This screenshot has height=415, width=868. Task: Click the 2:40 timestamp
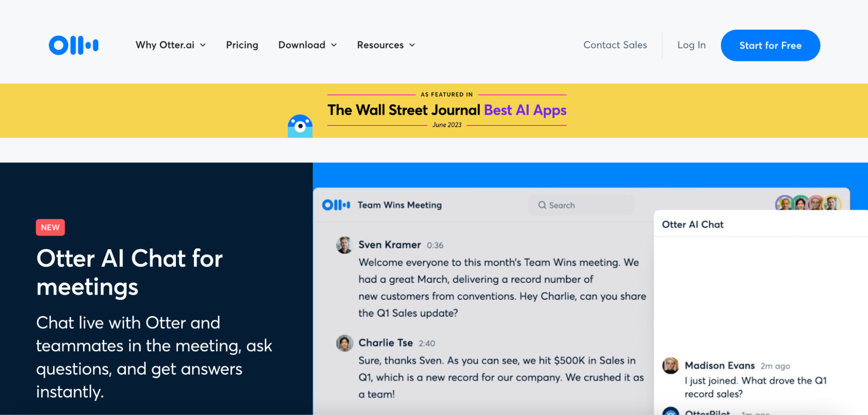(x=427, y=343)
